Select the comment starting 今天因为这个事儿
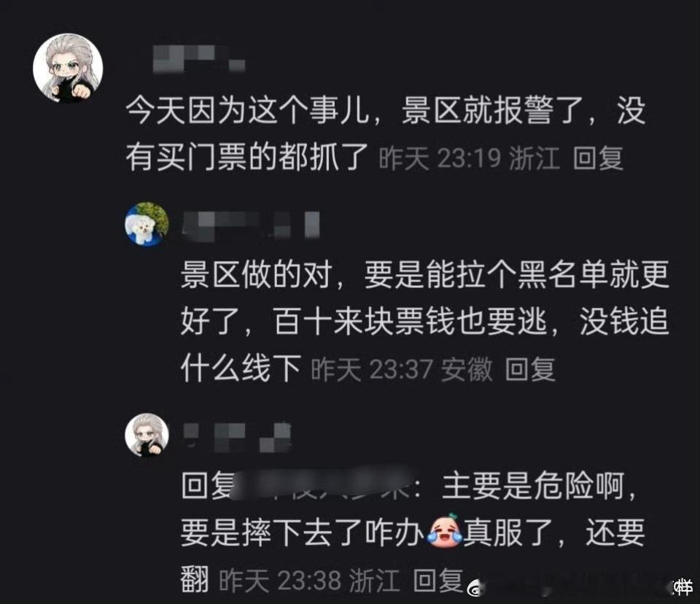The image size is (700, 604). click(x=385, y=134)
